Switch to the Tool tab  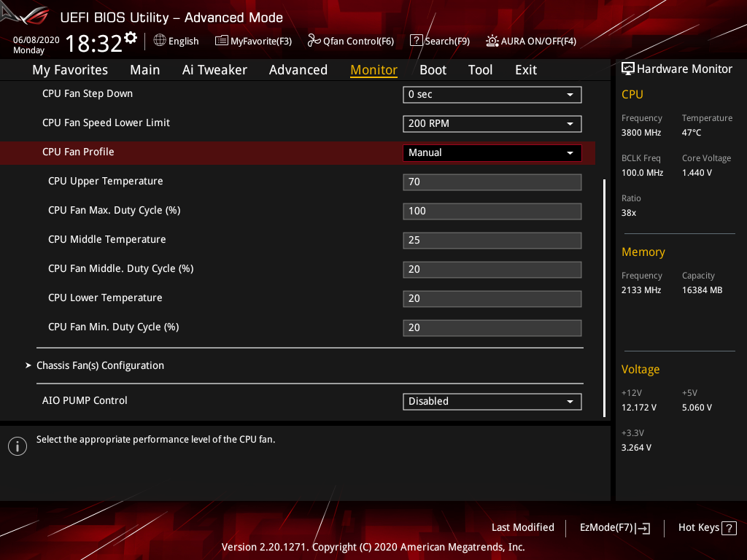pos(480,70)
